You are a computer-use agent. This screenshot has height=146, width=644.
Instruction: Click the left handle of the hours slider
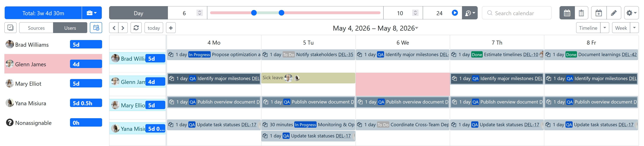click(254, 13)
